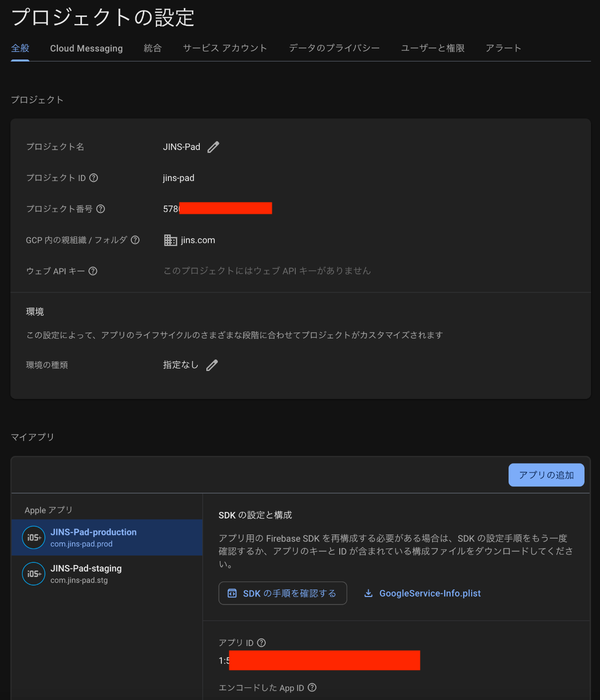The image size is (600, 700).
Task: Click このプロジェクトにはウェブ API キーがありません text
Action: [267, 271]
